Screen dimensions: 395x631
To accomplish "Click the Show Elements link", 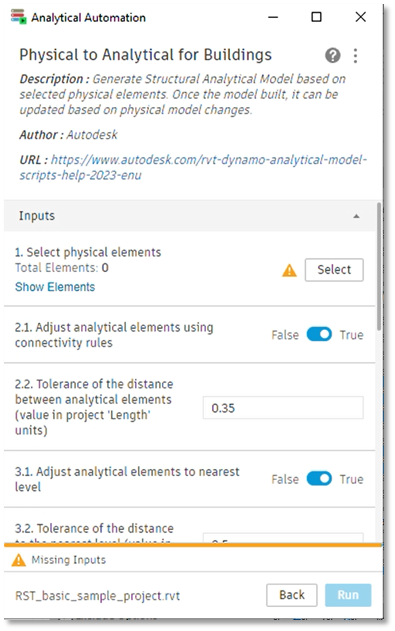I will 55,287.
